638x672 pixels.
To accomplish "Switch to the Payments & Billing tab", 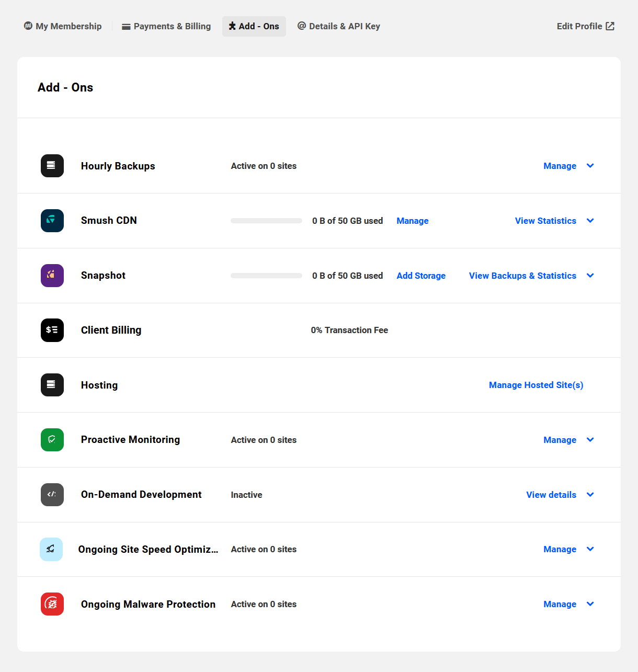I will coord(166,26).
